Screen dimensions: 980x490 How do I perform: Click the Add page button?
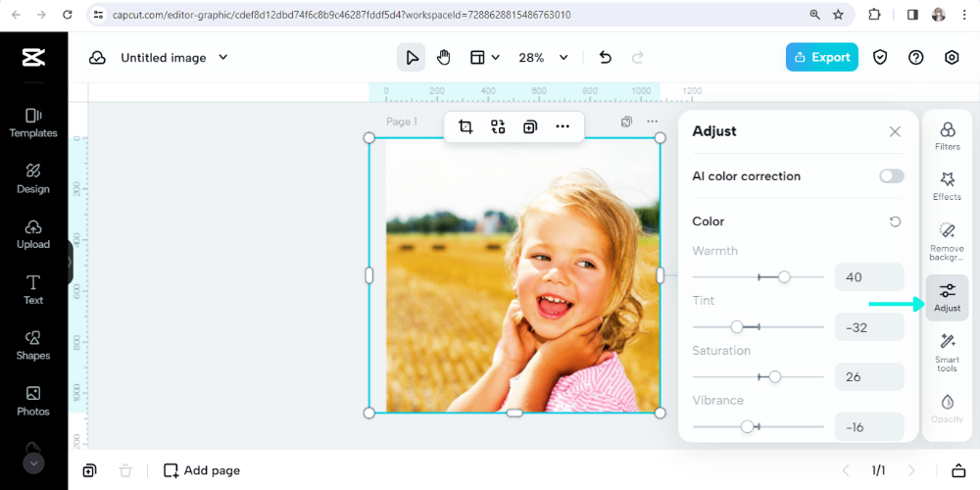[x=202, y=470]
